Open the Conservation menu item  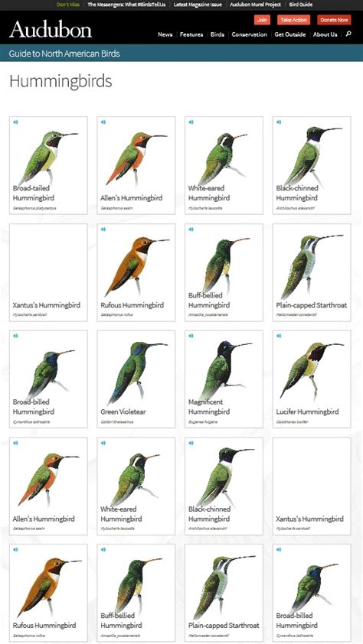pos(249,34)
